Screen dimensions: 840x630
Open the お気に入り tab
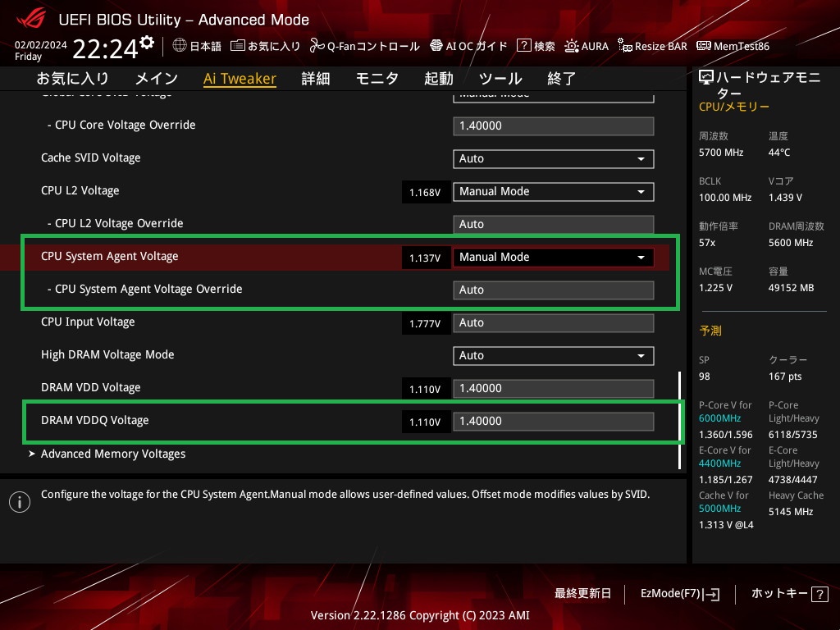tap(72, 79)
